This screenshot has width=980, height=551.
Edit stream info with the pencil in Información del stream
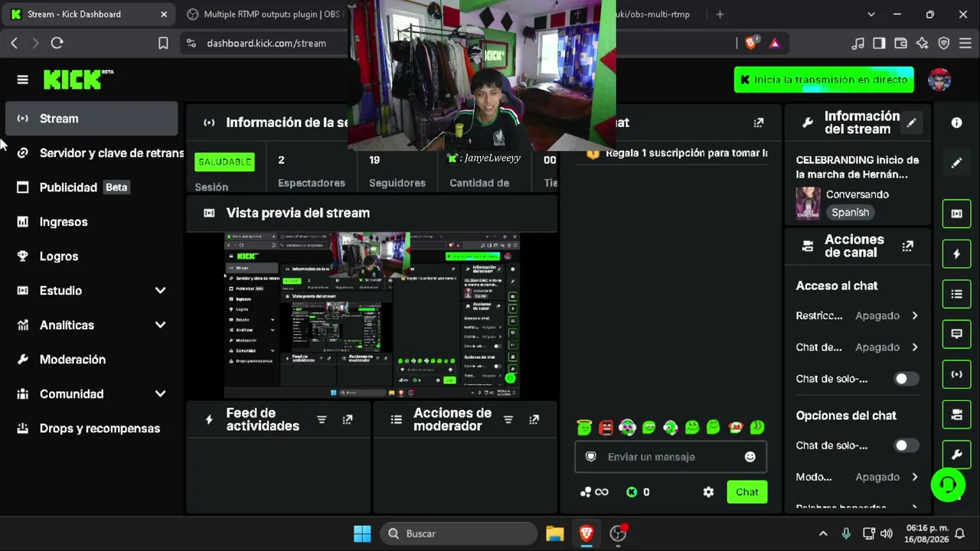pyautogui.click(x=911, y=122)
